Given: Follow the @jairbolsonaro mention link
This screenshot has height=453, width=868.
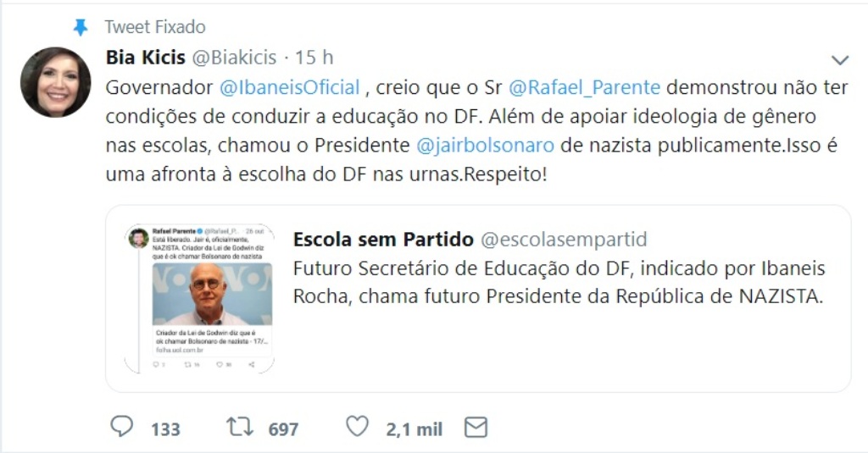Looking at the screenshot, I should pyautogui.click(x=486, y=145).
